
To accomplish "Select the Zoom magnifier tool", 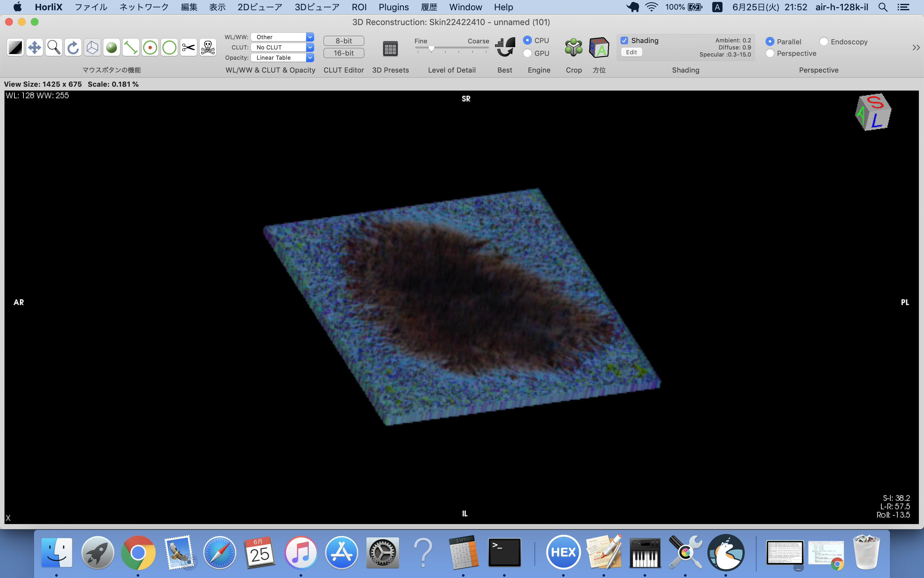I will [54, 48].
